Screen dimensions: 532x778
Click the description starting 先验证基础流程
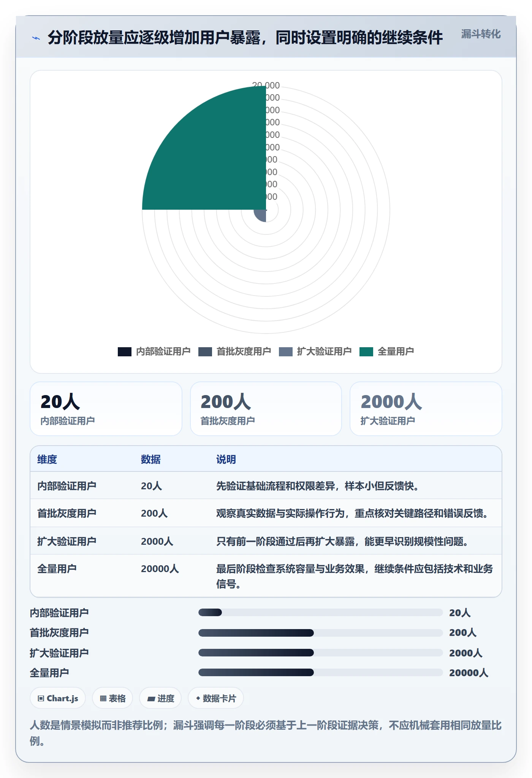click(318, 486)
